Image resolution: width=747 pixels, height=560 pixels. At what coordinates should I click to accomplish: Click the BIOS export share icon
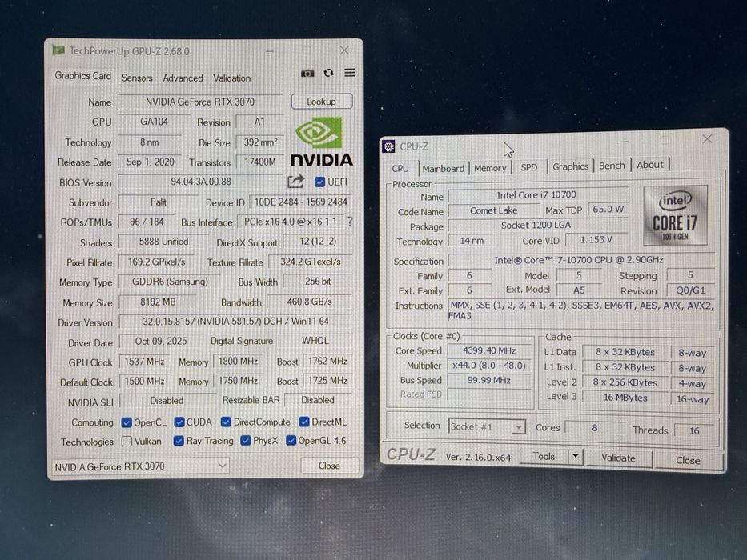[296, 182]
